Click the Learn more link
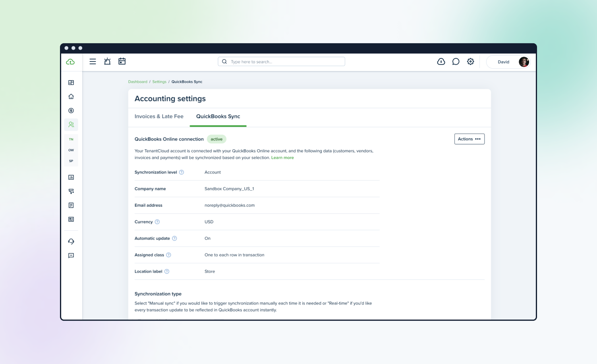Screen dimensions: 597x364 [x=282, y=158]
